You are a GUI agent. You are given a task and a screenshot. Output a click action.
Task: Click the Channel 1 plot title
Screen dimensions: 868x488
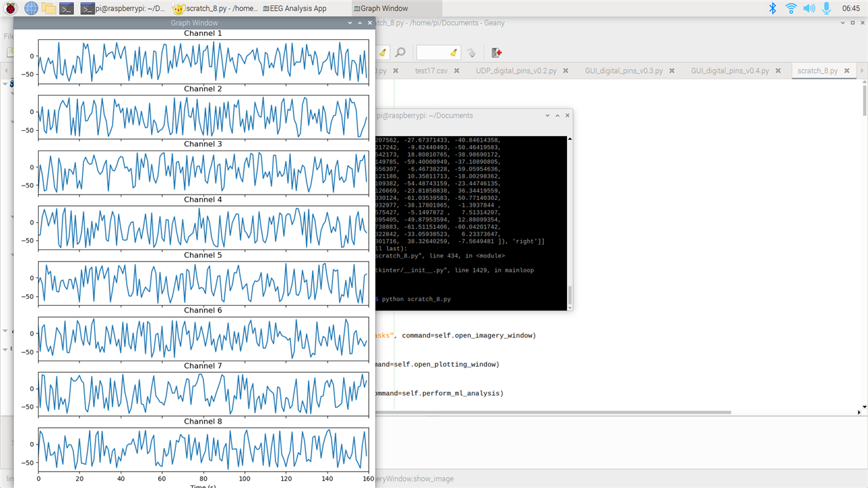pos(203,33)
